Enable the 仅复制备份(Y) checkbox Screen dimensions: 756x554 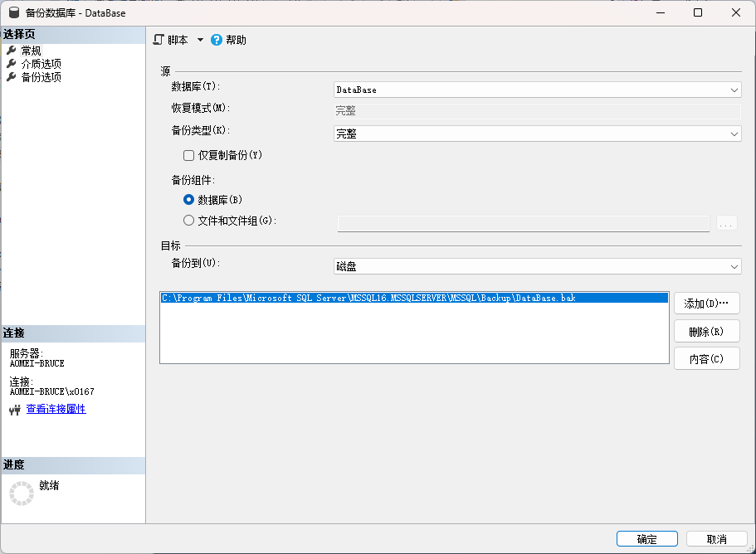click(x=189, y=155)
